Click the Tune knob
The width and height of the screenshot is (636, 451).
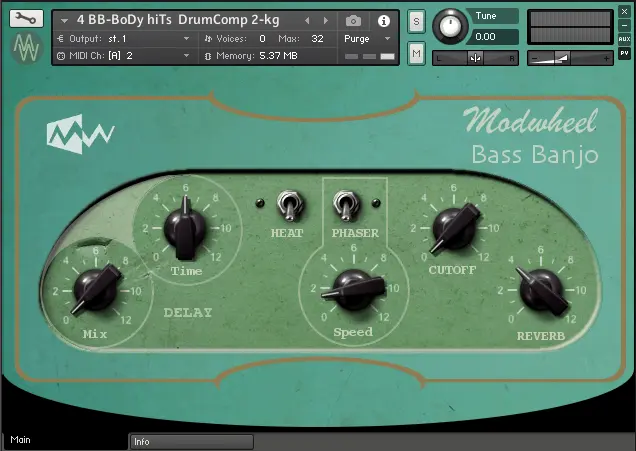point(450,26)
